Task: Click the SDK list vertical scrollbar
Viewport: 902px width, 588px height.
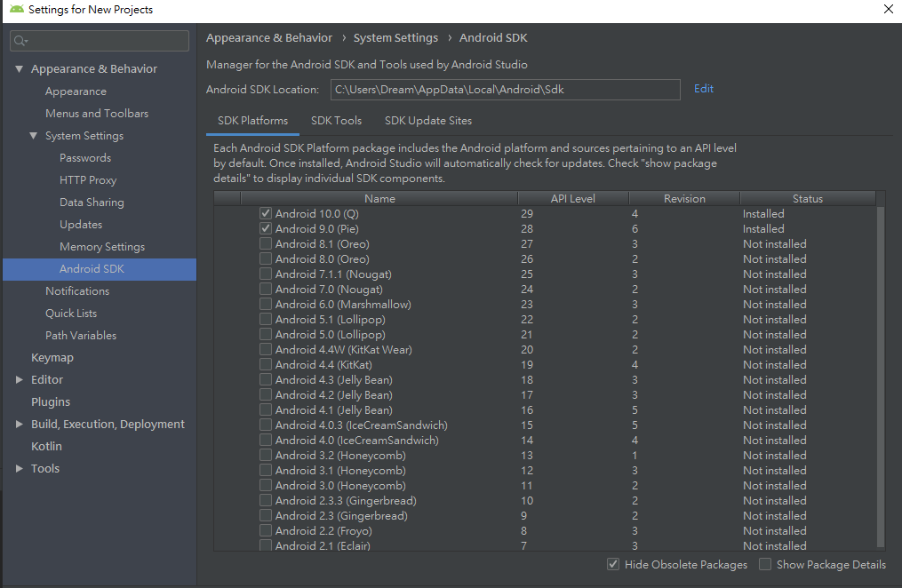Action: click(881, 373)
